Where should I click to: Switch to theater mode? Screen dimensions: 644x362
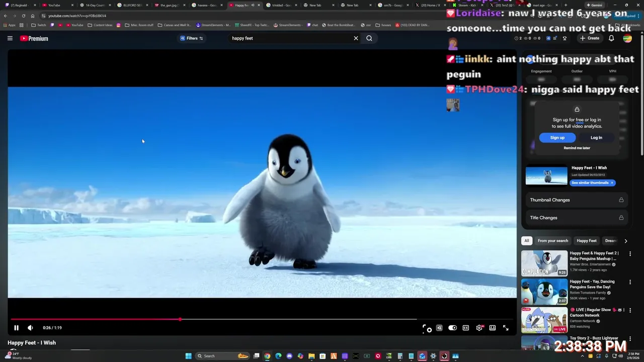(493, 328)
